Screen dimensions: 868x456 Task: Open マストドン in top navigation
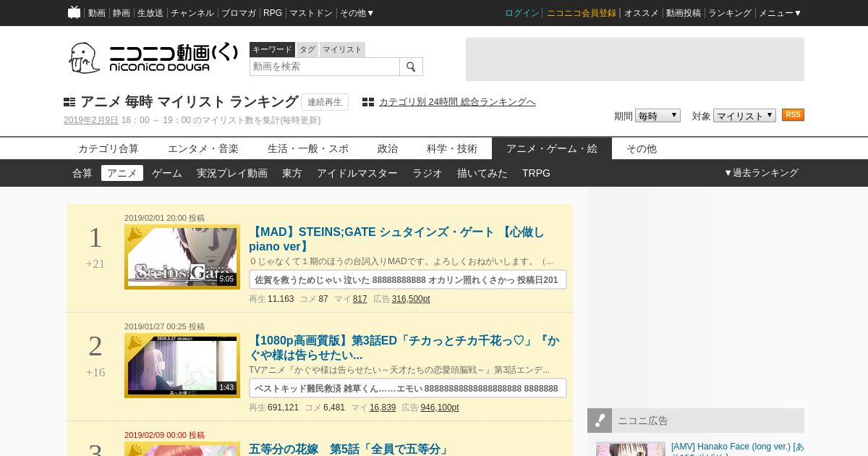(x=311, y=13)
